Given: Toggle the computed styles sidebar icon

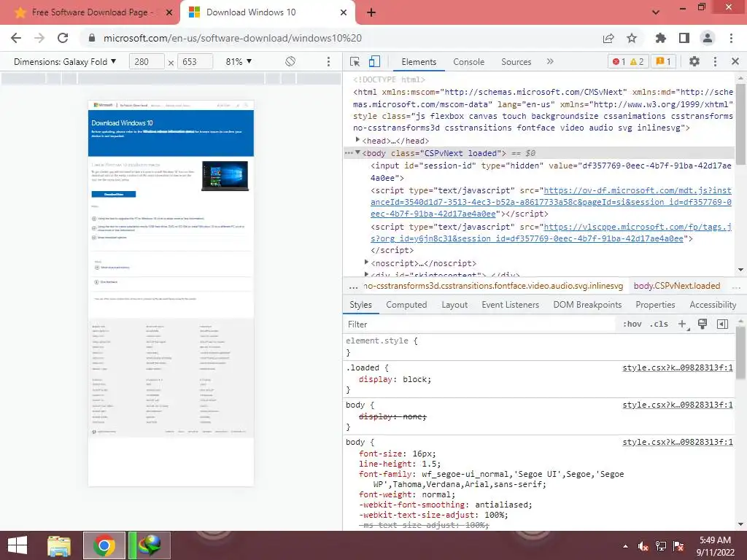Looking at the screenshot, I should tap(722, 324).
